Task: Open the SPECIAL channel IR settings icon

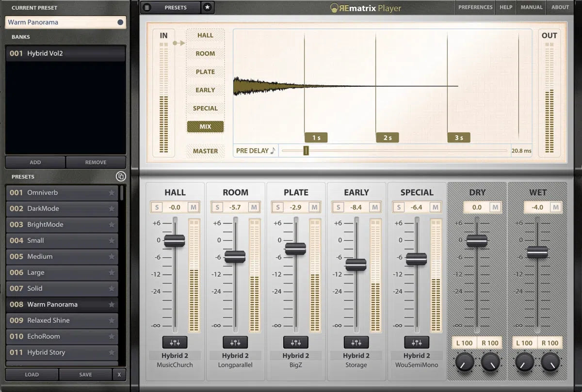Action: coord(417,342)
